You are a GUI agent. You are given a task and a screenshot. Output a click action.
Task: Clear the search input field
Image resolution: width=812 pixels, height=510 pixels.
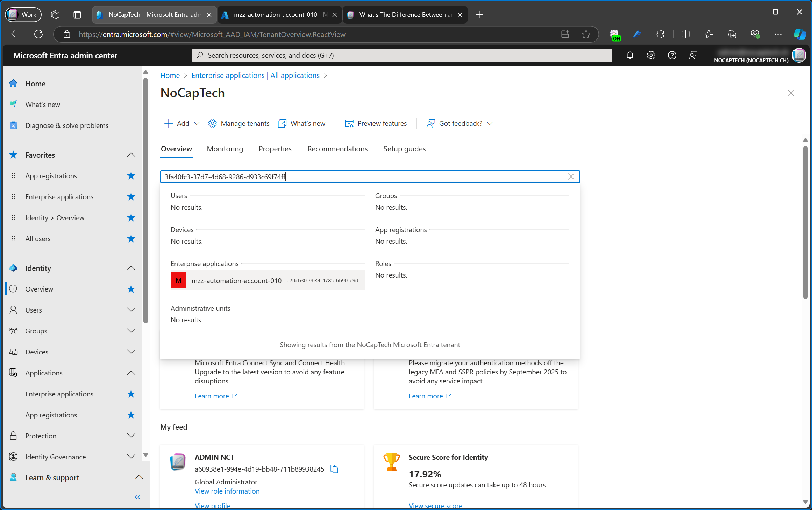click(570, 176)
